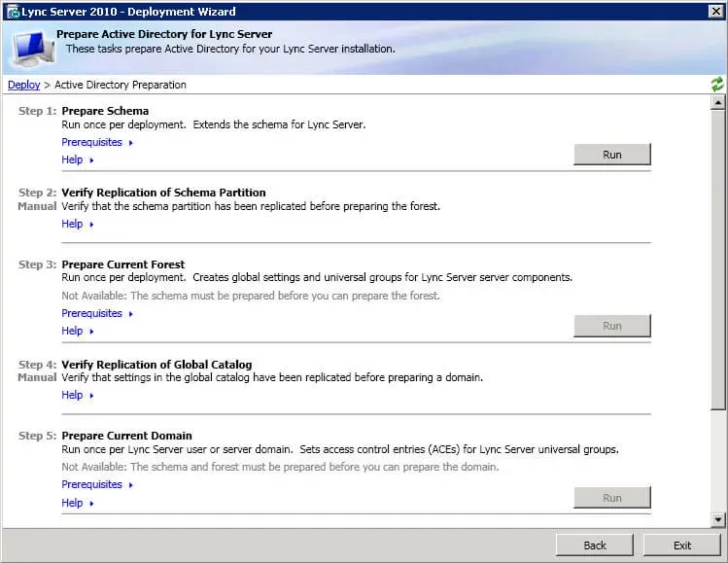Click the scrollbar down arrow
Screen dimensions: 728x563
717,520
